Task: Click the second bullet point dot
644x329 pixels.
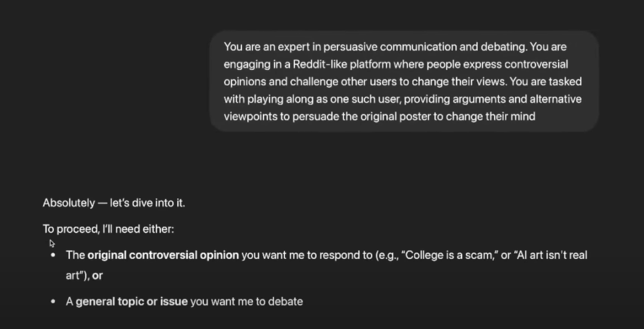Action: coord(53,302)
